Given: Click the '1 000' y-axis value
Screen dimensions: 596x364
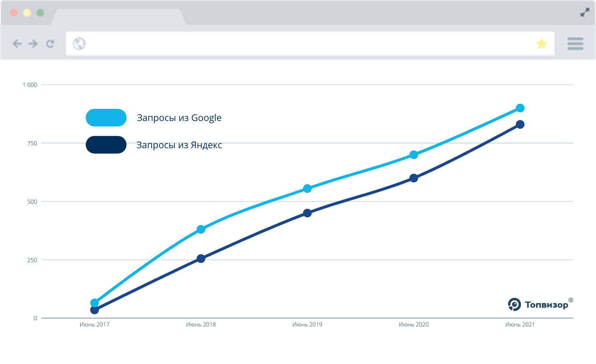Looking at the screenshot, I should [x=30, y=85].
